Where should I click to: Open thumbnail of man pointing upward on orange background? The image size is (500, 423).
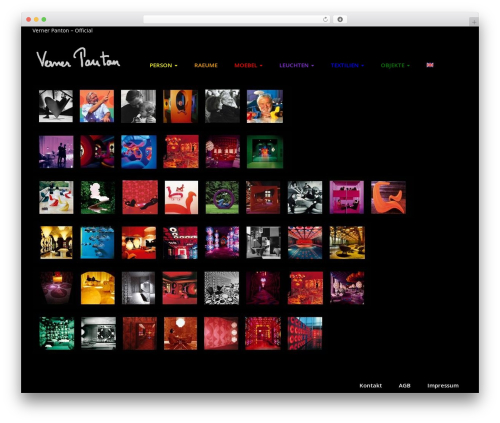click(97, 106)
